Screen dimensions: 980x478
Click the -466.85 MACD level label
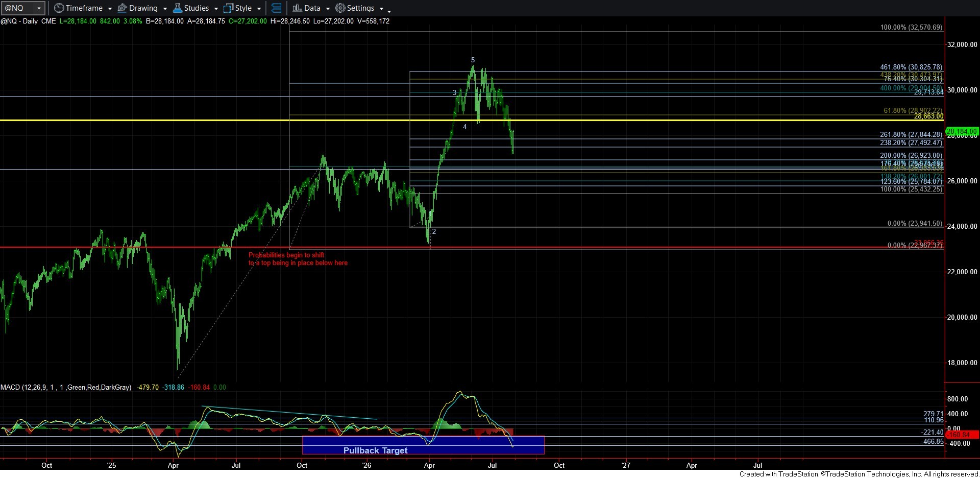(x=933, y=442)
